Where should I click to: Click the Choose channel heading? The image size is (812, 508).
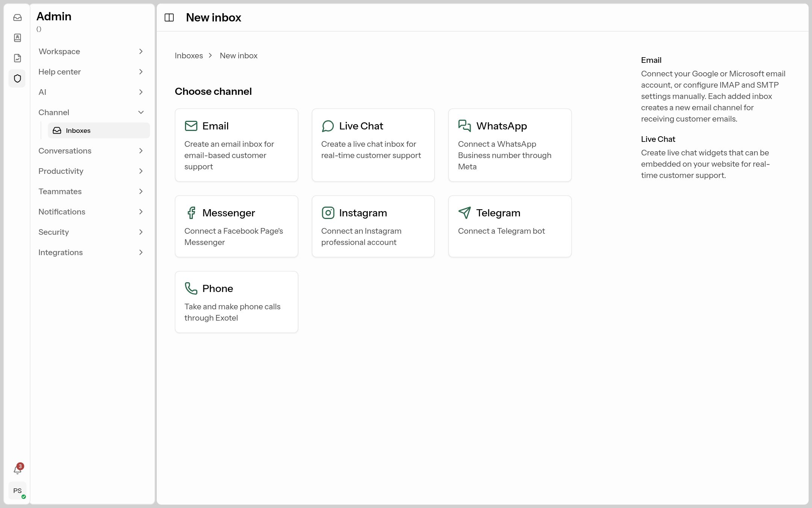213,91
